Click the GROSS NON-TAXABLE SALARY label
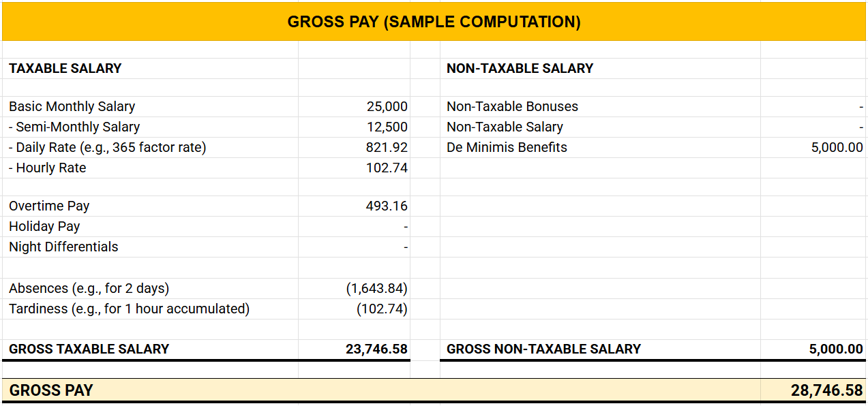Image resolution: width=868 pixels, height=406 pixels. [543, 349]
